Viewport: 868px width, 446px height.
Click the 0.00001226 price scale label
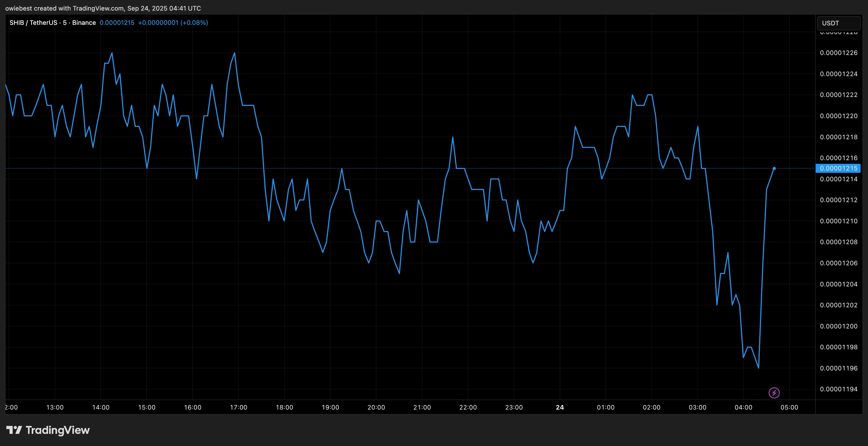coord(838,53)
